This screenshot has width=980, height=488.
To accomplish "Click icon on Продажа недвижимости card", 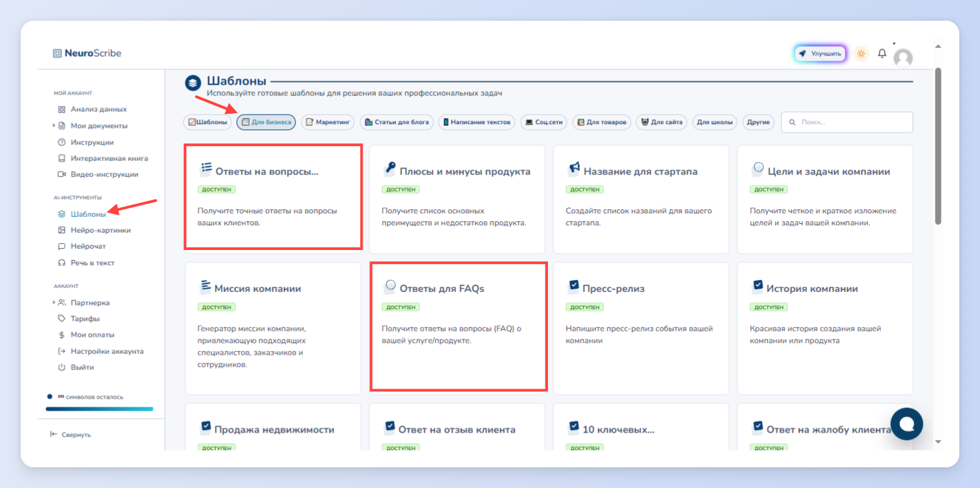I will [x=206, y=427].
